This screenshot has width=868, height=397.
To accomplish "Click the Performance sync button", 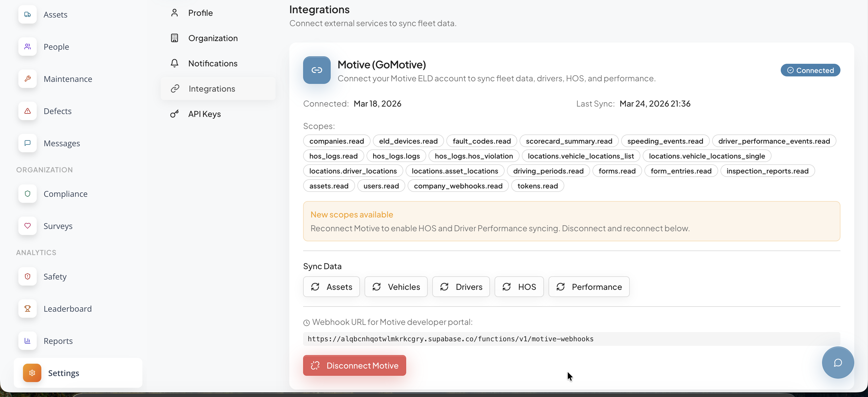I will click(589, 287).
